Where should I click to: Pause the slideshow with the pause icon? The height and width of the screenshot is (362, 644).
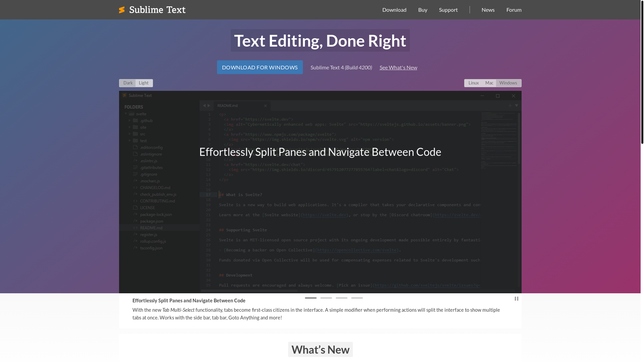click(517, 299)
